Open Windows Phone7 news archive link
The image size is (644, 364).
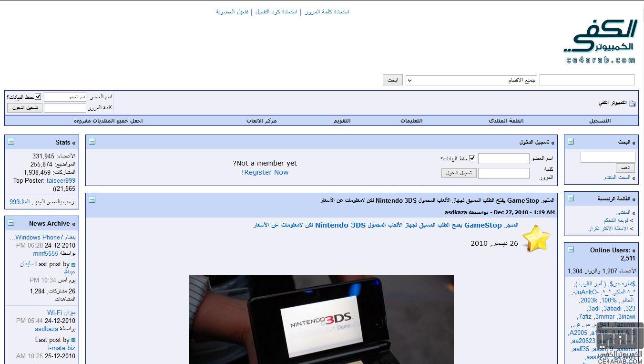point(42,237)
